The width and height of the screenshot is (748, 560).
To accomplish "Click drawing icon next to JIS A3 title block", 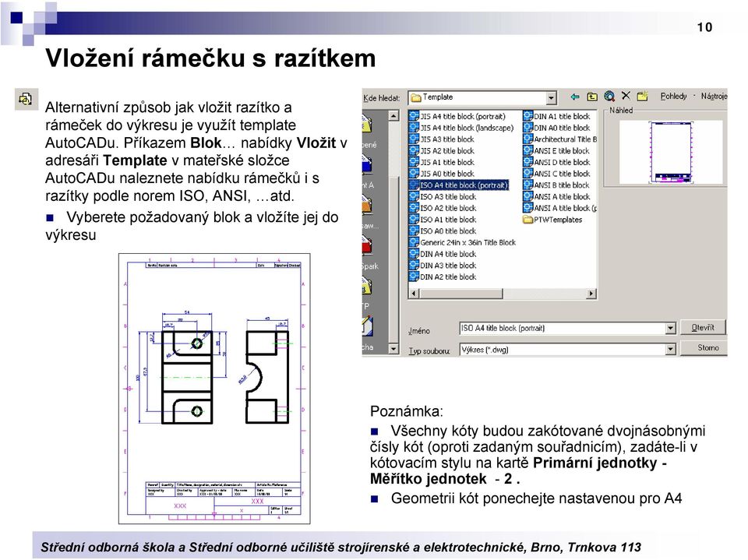I will [414, 139].
